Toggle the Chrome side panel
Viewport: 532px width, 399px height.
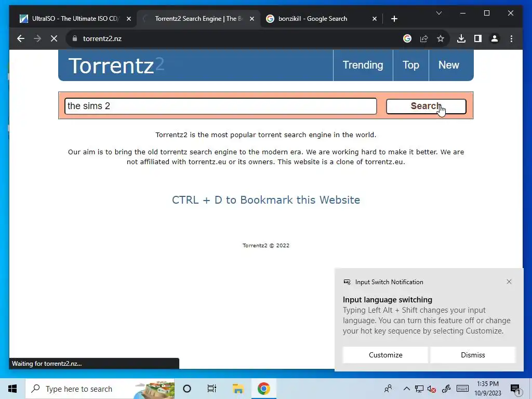click(478, 38)
